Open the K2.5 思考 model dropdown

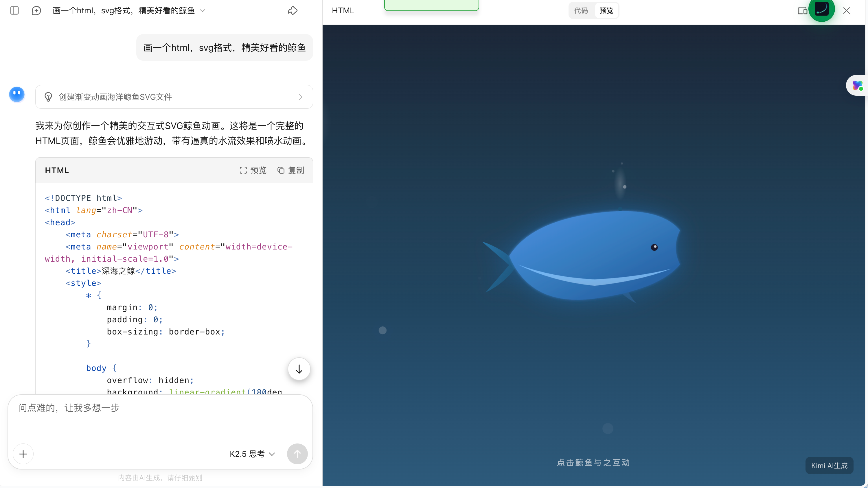pyautogui.click(x=252, y=454)
